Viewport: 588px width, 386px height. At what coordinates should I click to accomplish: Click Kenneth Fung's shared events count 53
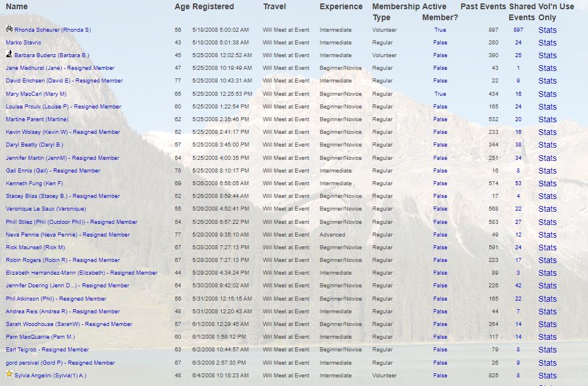pyautogui.click(x=518, y=183)
